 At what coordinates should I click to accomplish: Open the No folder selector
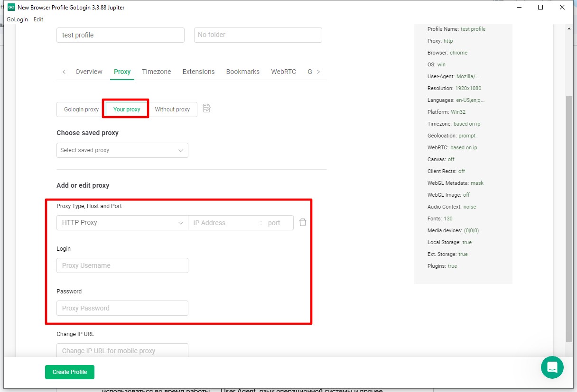[258, 35]
